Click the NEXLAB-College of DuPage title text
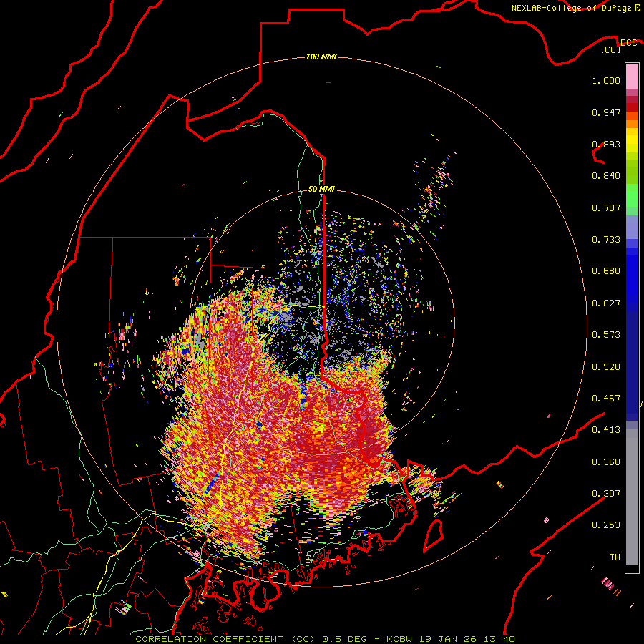 (572, 8)
